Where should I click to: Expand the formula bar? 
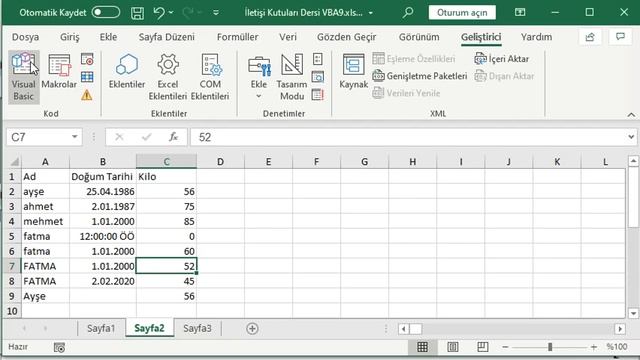click(x=631, y=137)
